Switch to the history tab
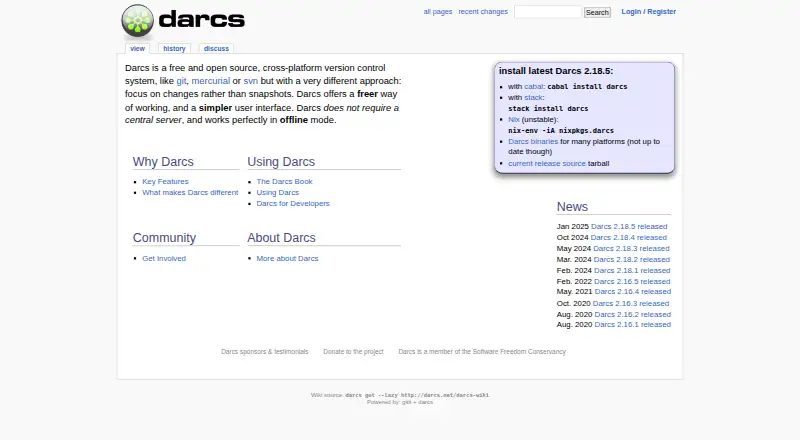The width and height of the screenshot is (800, 440). coord(174,48)
